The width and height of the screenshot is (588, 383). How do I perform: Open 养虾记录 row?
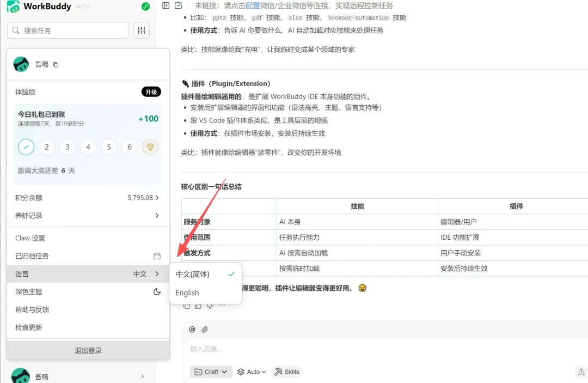88,216
